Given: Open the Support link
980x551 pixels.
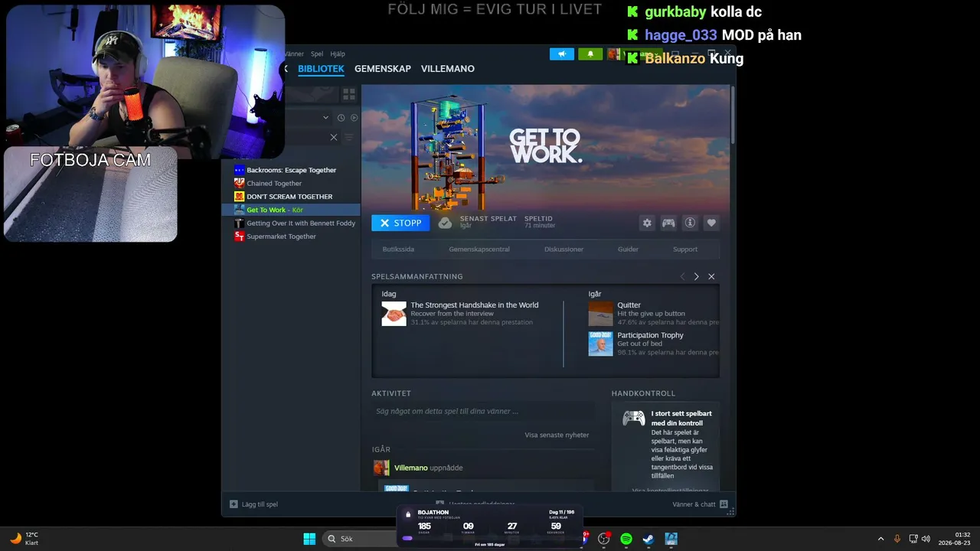Looking at the screenshot, I should [685, 249].
